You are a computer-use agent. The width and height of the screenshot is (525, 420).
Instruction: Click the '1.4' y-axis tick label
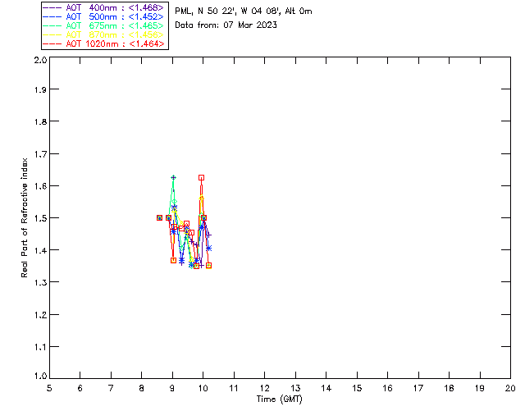pos(40,250)
